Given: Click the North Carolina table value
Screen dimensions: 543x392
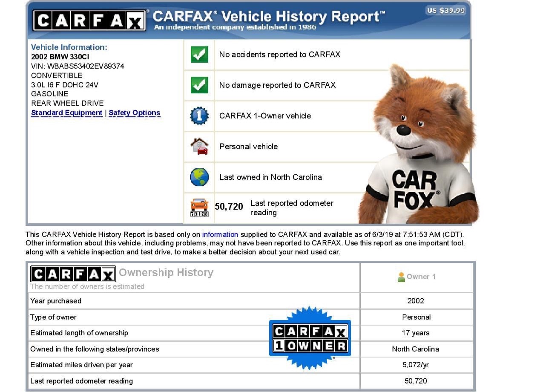Looking at the screenshot, I should [416, 349].
